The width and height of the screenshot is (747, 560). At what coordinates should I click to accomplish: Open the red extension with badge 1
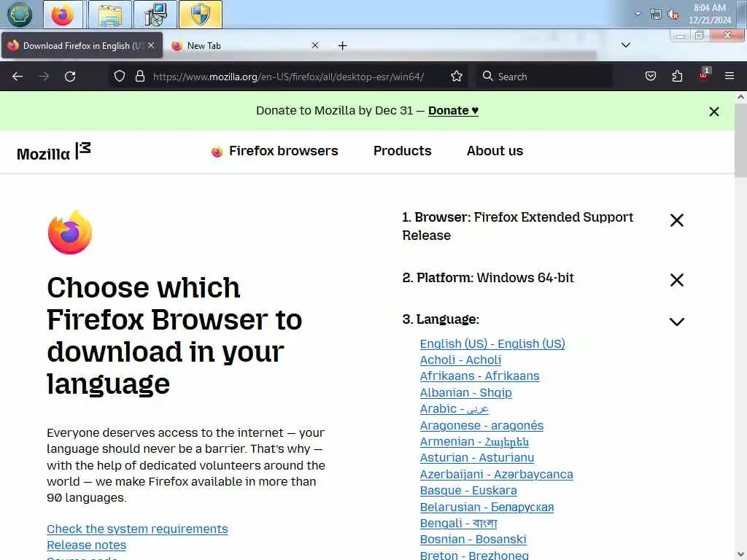[704, 75]
